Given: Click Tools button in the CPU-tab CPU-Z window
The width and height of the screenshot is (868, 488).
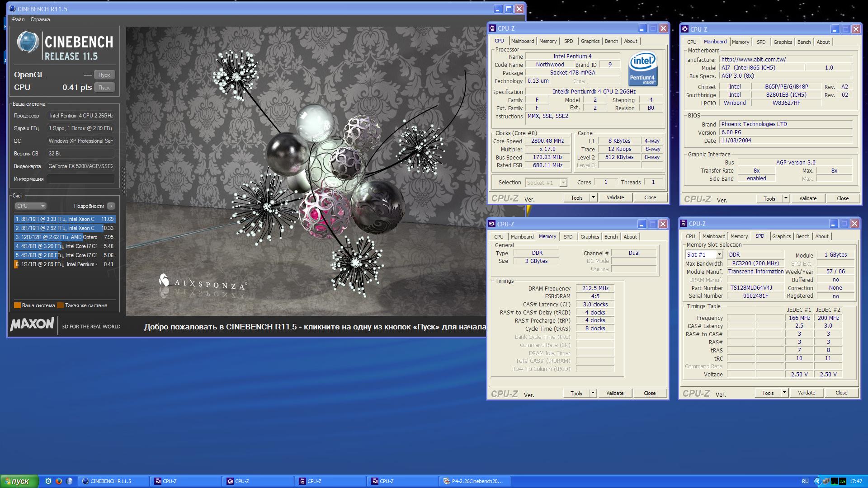Looking at the screenshot, I should pyautogui.click(x=577, y=197).
